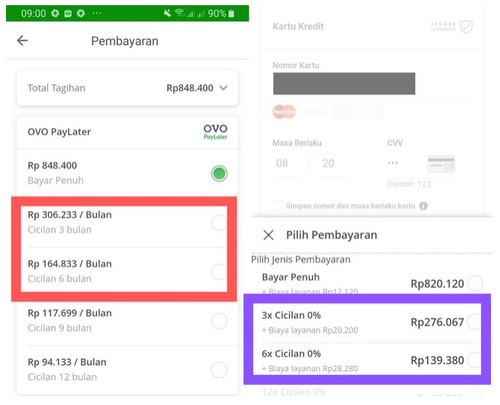The height and width of the screenshot is (405, 500).
Task: Tap the OVO PayLater logo
Action: pyautogui.click(x=215, y=132)
